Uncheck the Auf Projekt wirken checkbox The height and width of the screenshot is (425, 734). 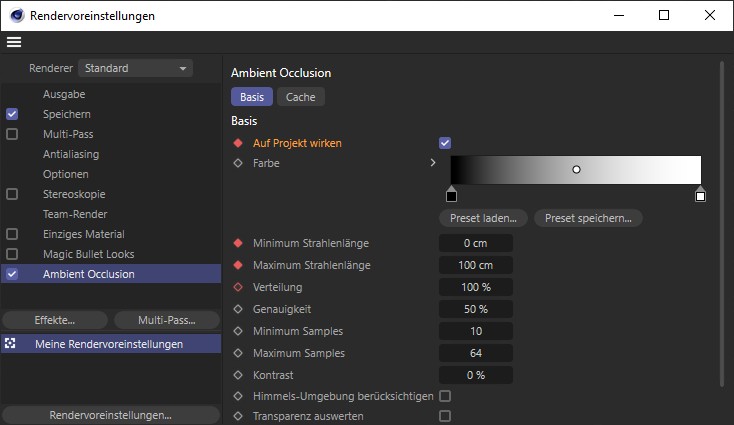[445, 143]
